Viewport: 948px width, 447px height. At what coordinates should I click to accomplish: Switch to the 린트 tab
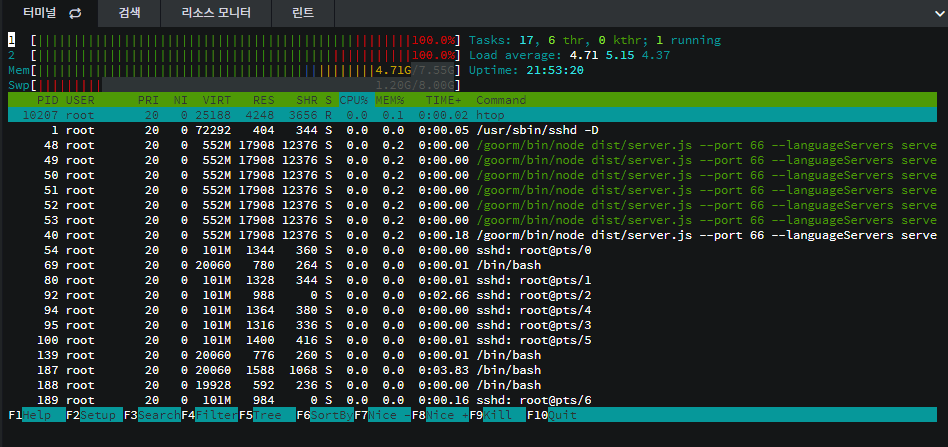304,13
